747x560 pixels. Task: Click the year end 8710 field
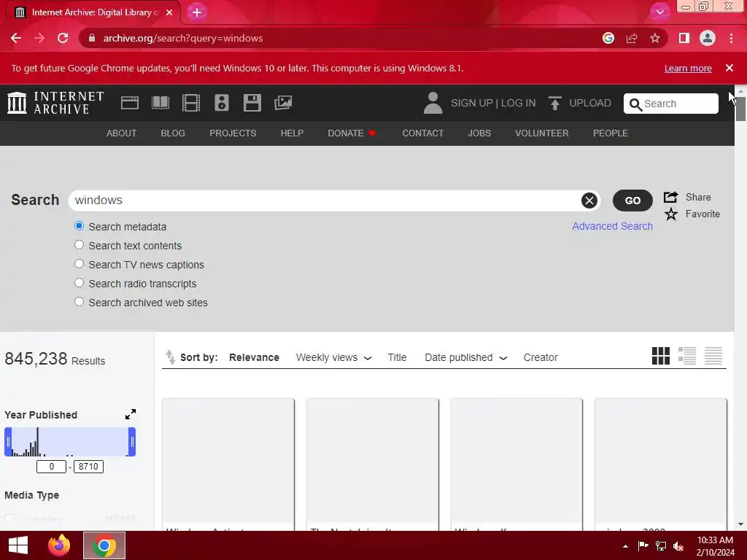[x=88, y=467]
